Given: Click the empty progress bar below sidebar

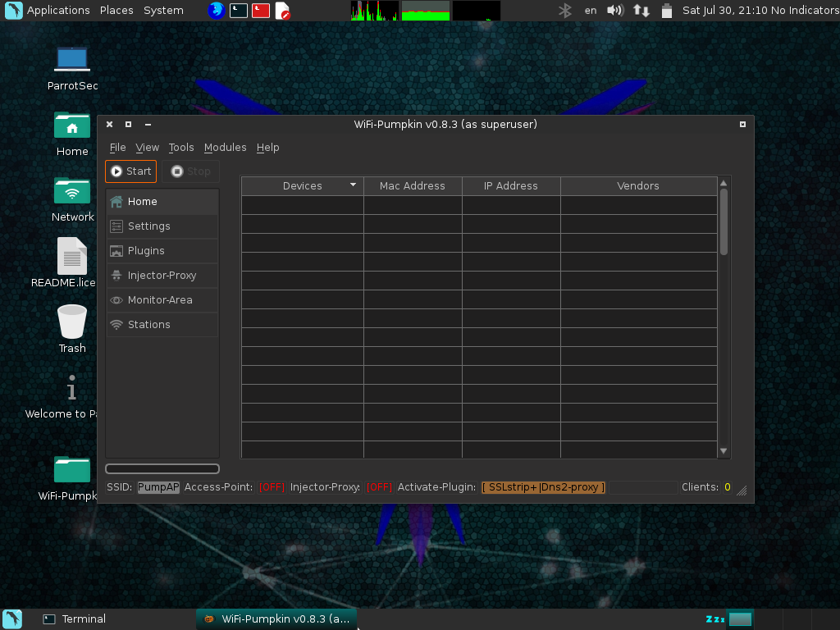Looking at the screenshot, I should pos(162,468).
